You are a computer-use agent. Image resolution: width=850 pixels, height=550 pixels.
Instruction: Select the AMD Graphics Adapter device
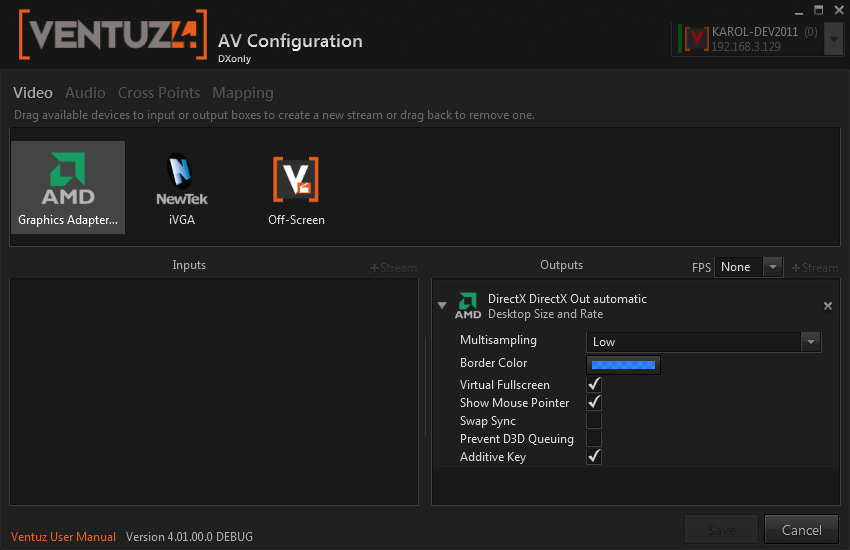[x=68, y=186]
